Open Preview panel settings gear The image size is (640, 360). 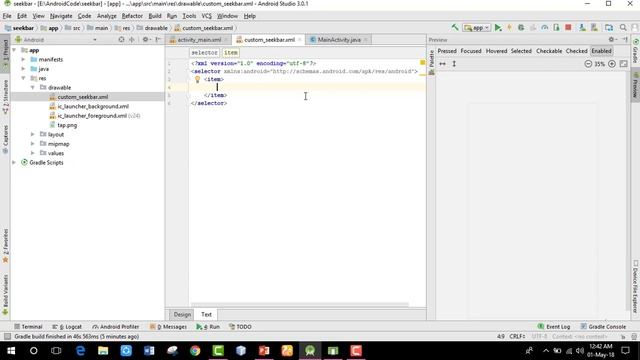pos(611,40)
